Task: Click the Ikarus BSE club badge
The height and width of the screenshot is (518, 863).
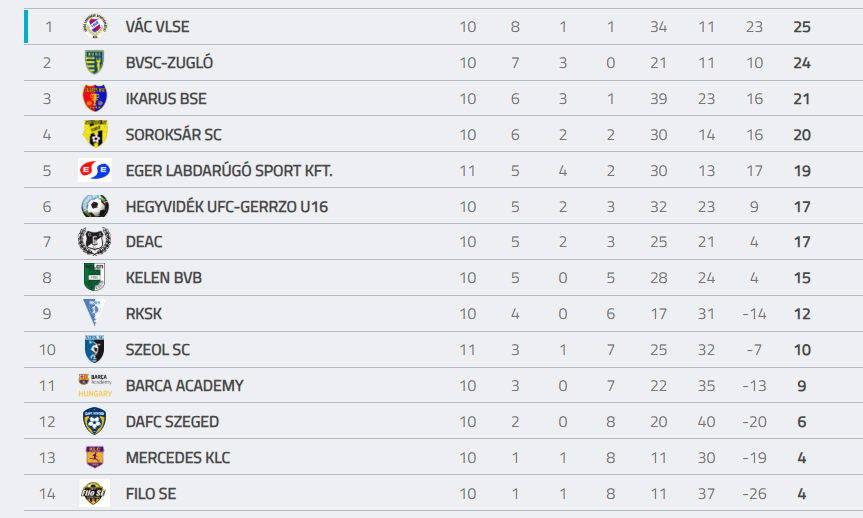Action: [94, 99]
